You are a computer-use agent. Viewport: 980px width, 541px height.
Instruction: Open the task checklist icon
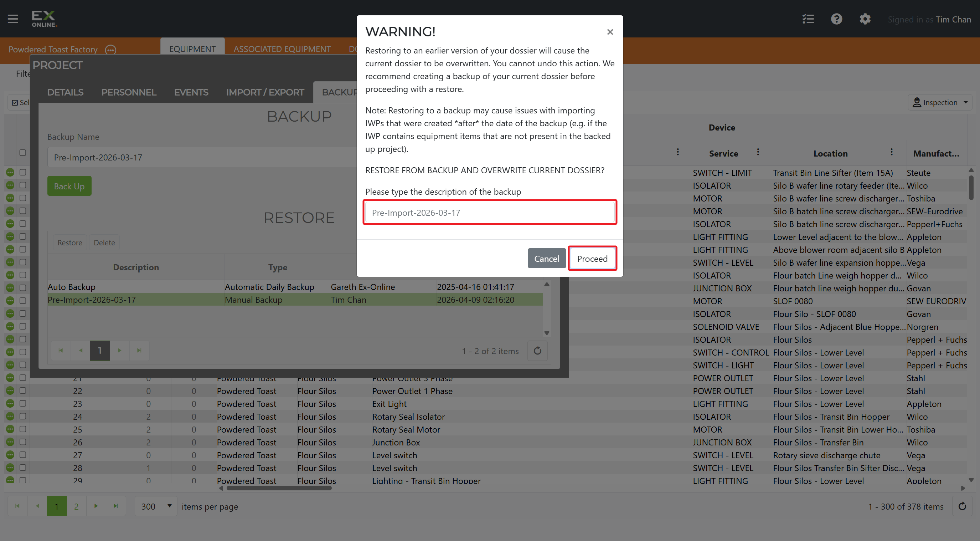808,19
